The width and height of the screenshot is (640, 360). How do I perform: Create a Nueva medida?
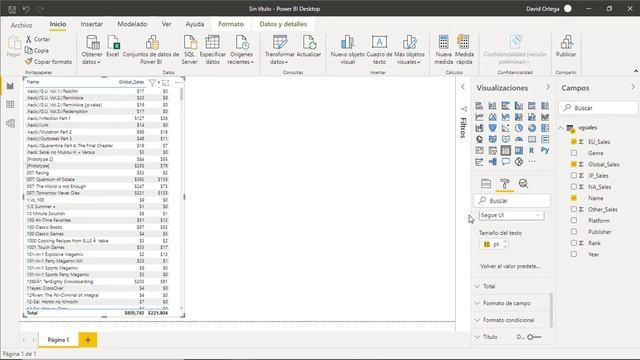pos(443,50)
